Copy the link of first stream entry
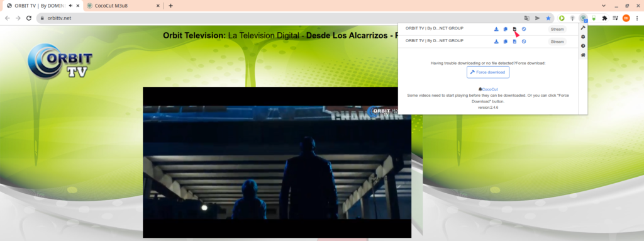 click(x=506, y=29)
